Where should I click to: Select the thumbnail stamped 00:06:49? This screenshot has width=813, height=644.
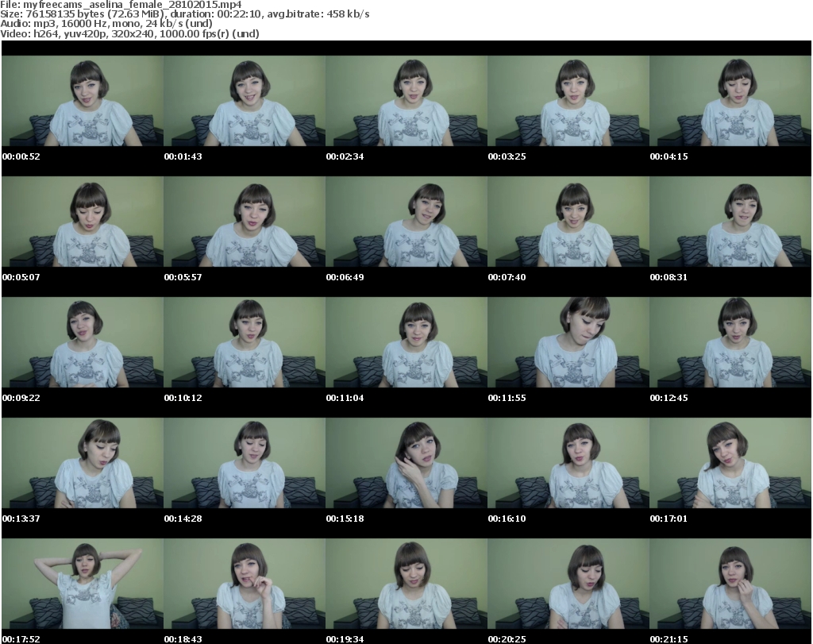[406, 222]
